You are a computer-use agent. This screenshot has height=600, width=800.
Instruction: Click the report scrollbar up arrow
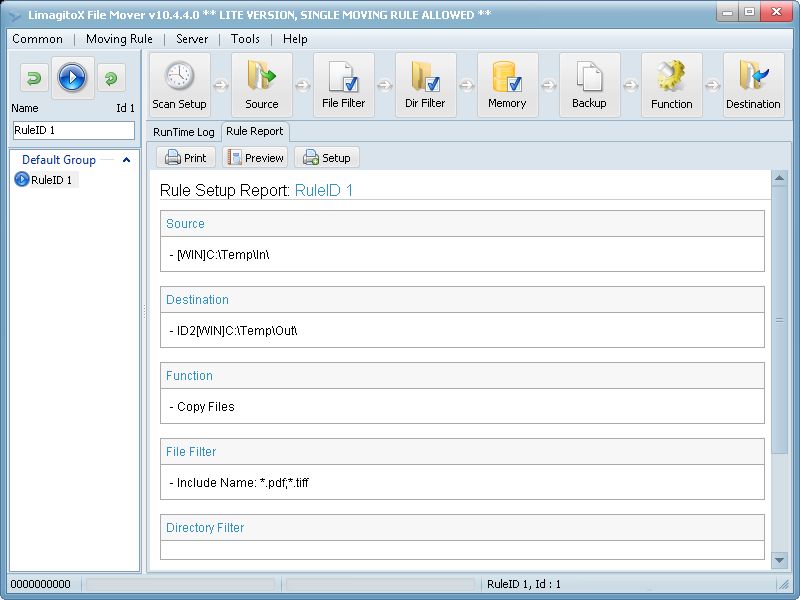pyautogui.click(x=779, y=178)
